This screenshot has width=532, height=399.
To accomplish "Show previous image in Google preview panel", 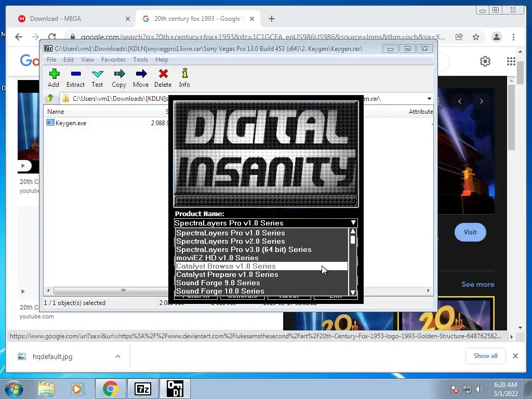I will pyautogui.click(x=460, y=101).
